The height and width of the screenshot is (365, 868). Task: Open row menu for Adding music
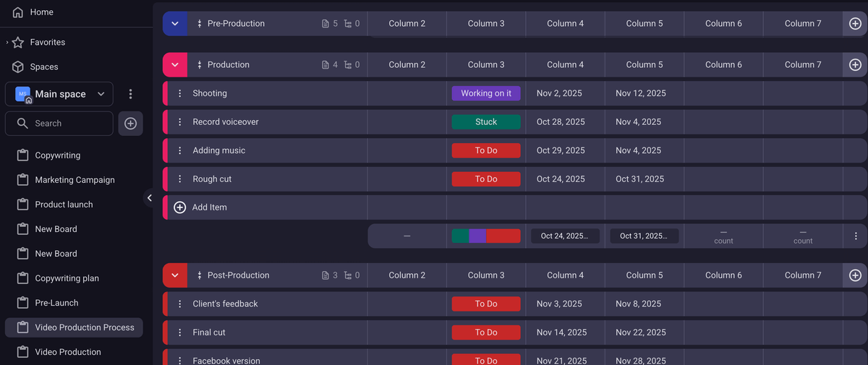pyautogui.click(x=179, y=150)
